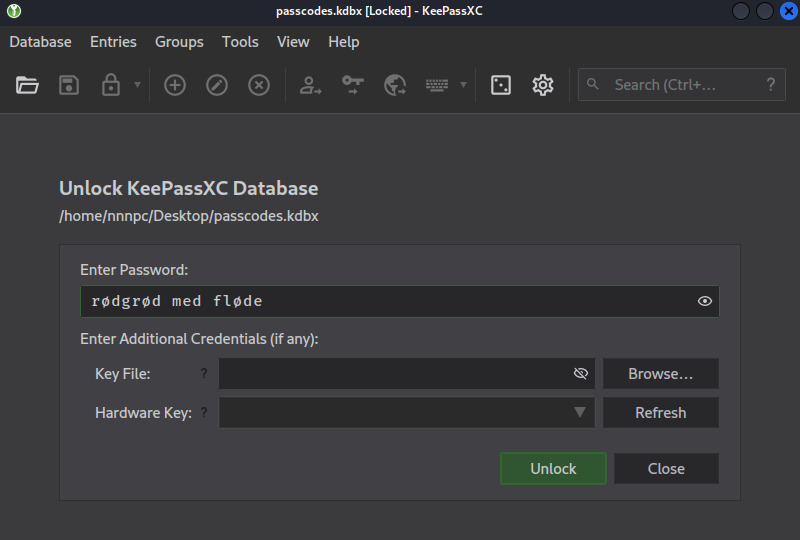The width and height of the screenshot is (800, 540).
Task: Click the Add New Entry plus icon
Action: coord(175,85)
